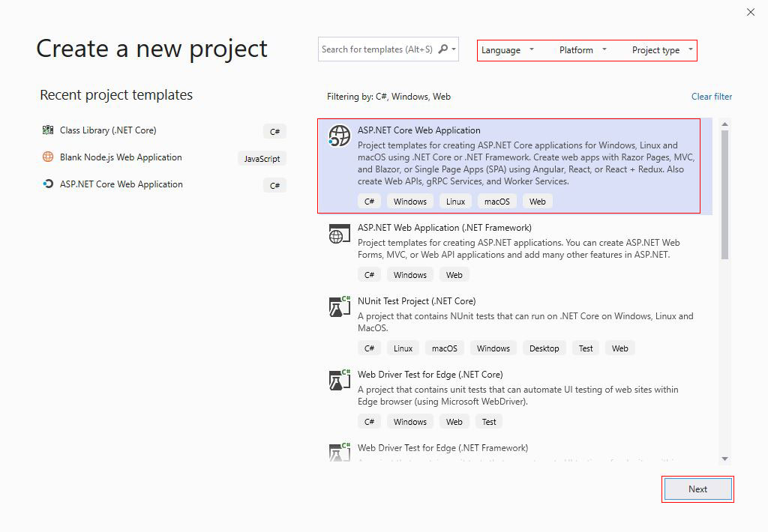768x532 pixels.
Task: Click the Class Library recent template icon
Action: click(48, 130)
